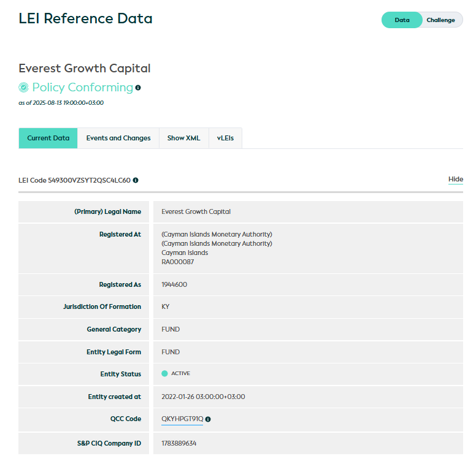476x464 pixels.
Task: Click the Registered As value 1944600
Action: pyautogui.click(x=174, y=284)
